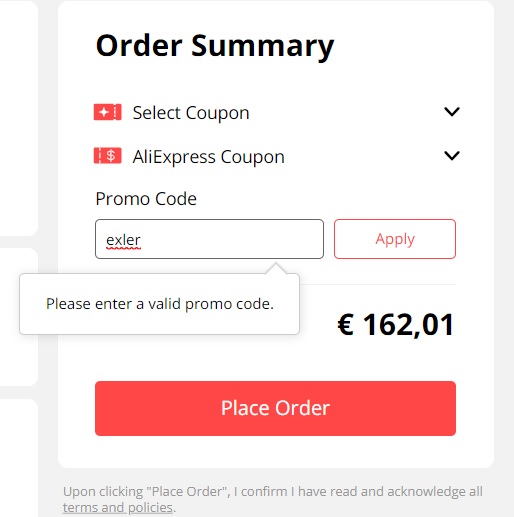Click the red Place Order button

click(x=275, y=408)
